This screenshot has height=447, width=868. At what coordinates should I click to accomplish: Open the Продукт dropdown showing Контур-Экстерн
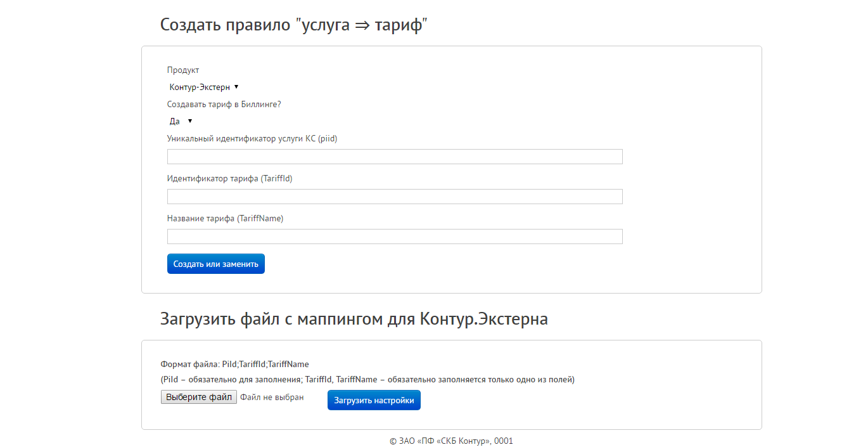coord(203,87)
